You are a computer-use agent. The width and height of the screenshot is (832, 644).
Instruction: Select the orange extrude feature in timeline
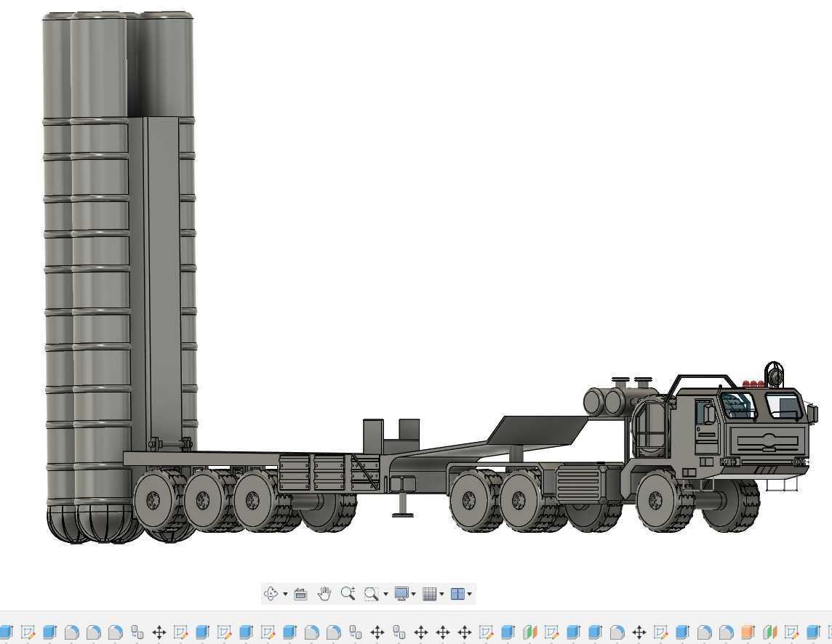point(748,632)
